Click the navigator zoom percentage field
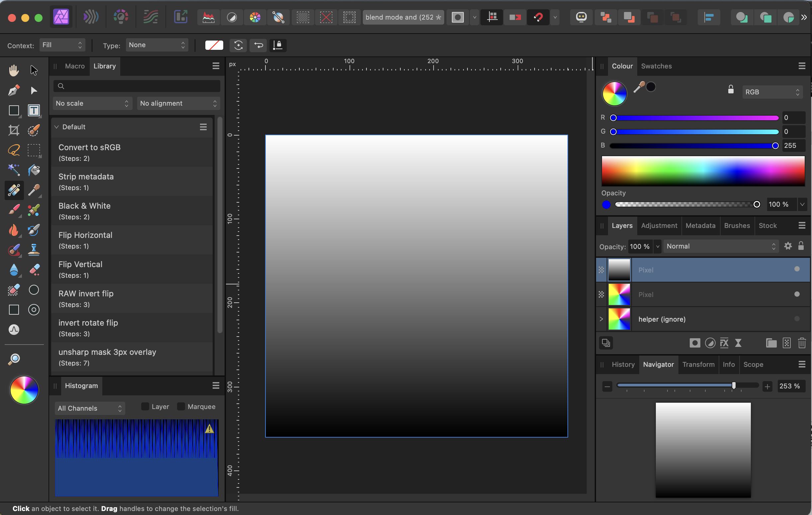812x515 pixels. pyautogui.click(x=790, y=386)
